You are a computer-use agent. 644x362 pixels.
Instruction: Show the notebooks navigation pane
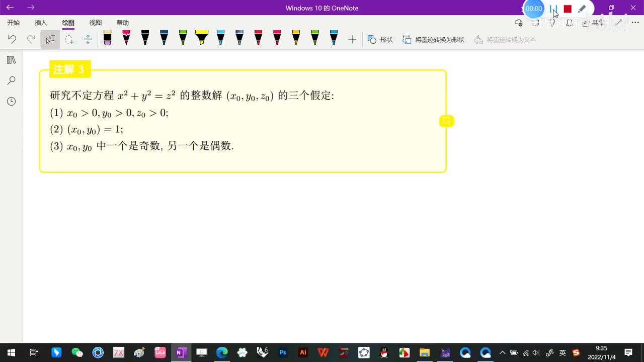point(11,60)
